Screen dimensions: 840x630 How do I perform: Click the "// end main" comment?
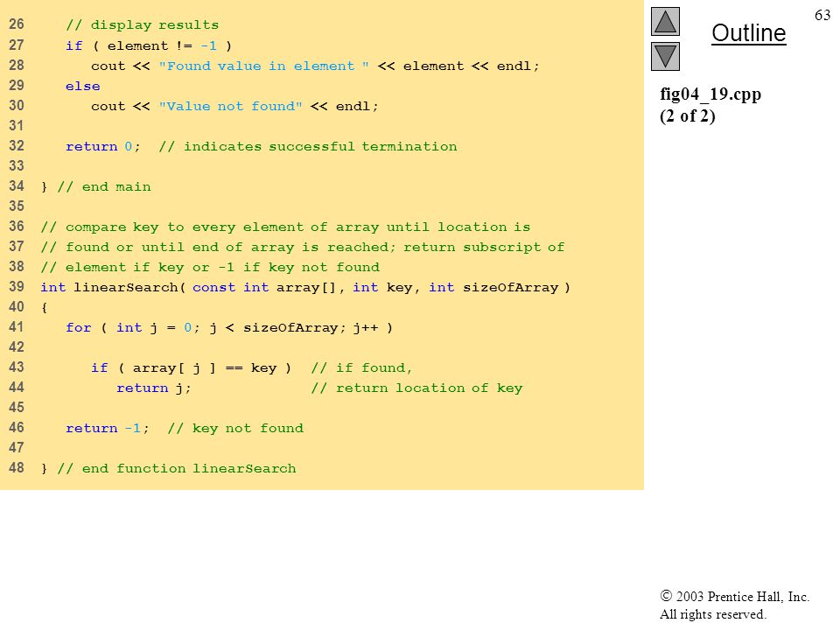(104, 186)
